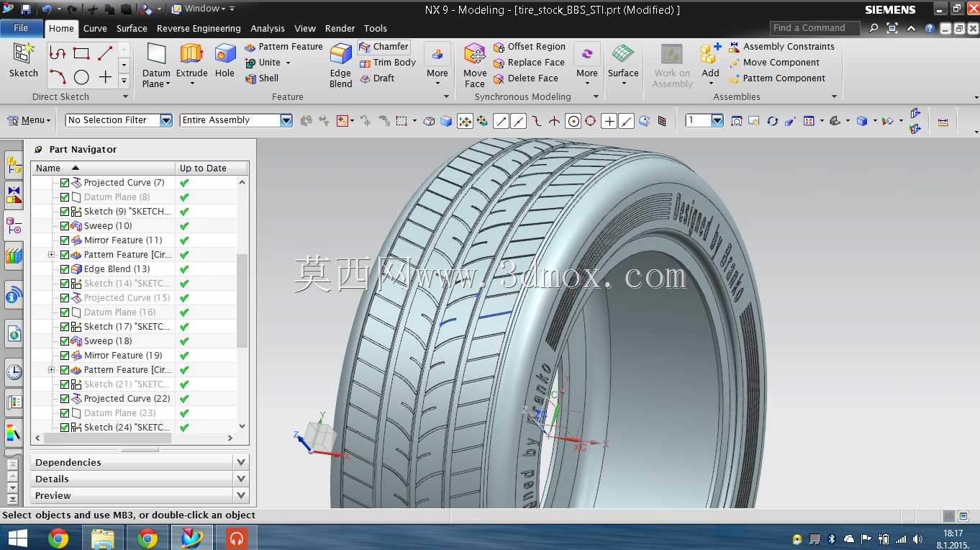Select the Move Component tool
Viewport: 980px width, 550px height.
(774, 63)
